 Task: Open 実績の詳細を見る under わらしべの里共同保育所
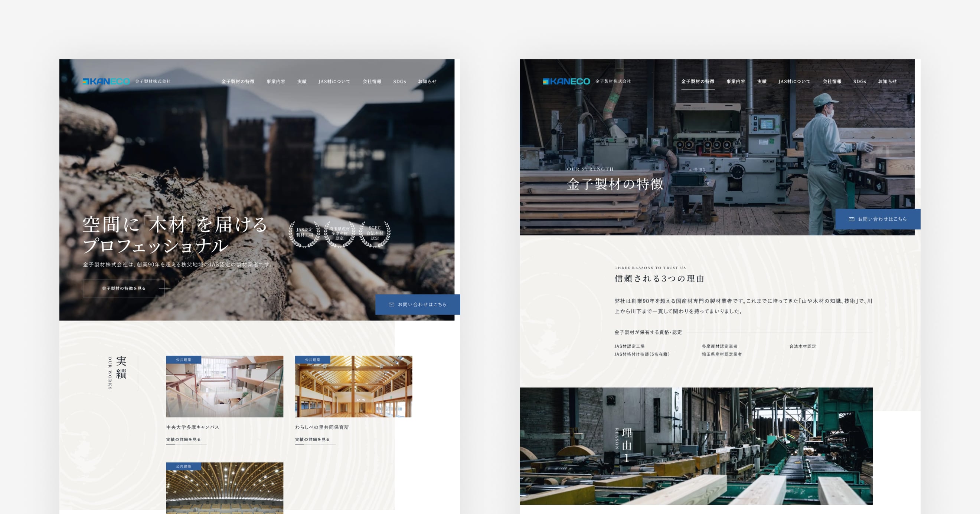[312, 439]
